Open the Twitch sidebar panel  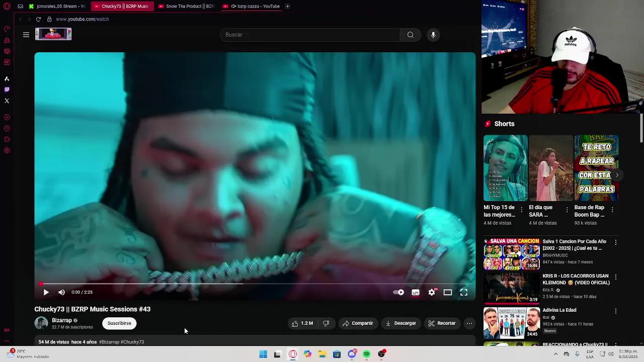click(7, 89)
